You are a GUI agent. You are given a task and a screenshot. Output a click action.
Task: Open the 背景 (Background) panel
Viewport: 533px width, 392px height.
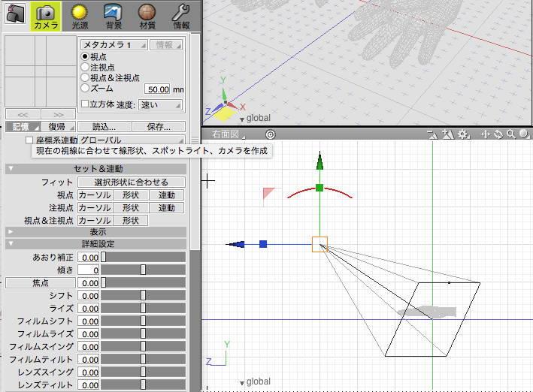[113, 15]
